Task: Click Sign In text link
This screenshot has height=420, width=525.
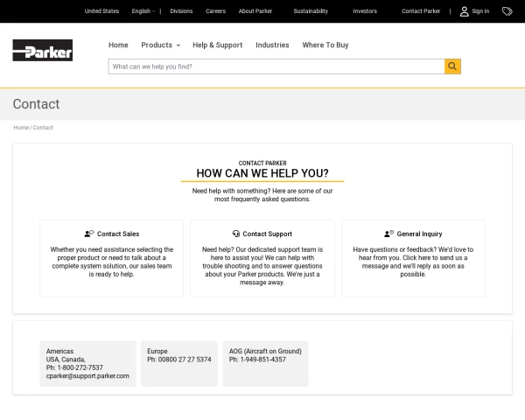Action: click(480, 11)
